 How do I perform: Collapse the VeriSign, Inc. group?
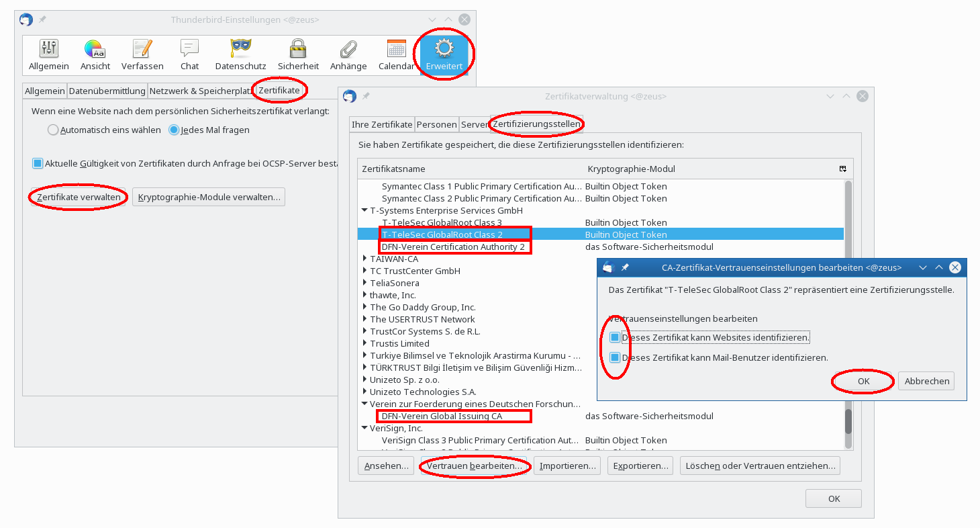pyautogui.click(x=364, y=428)
